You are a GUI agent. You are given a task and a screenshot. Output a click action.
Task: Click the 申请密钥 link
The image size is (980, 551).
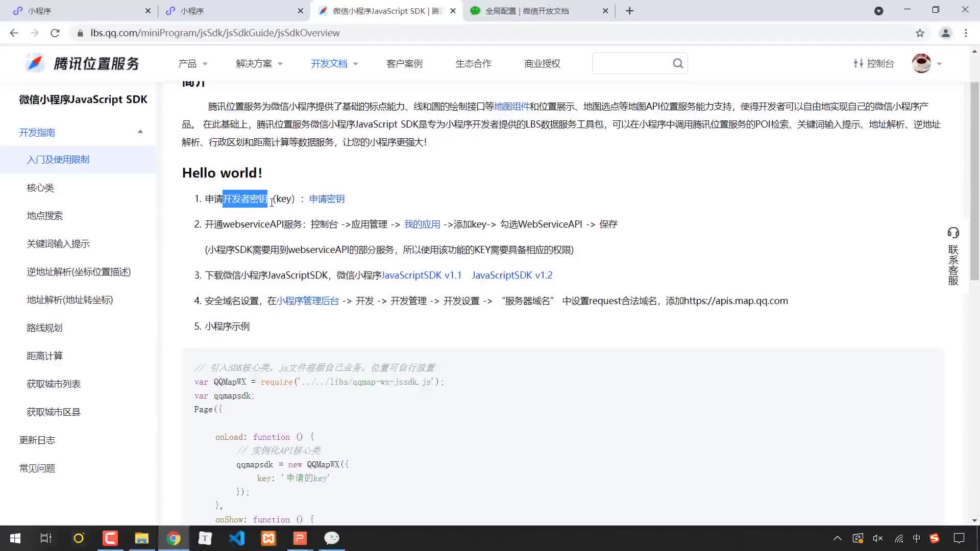pos(327,199)
